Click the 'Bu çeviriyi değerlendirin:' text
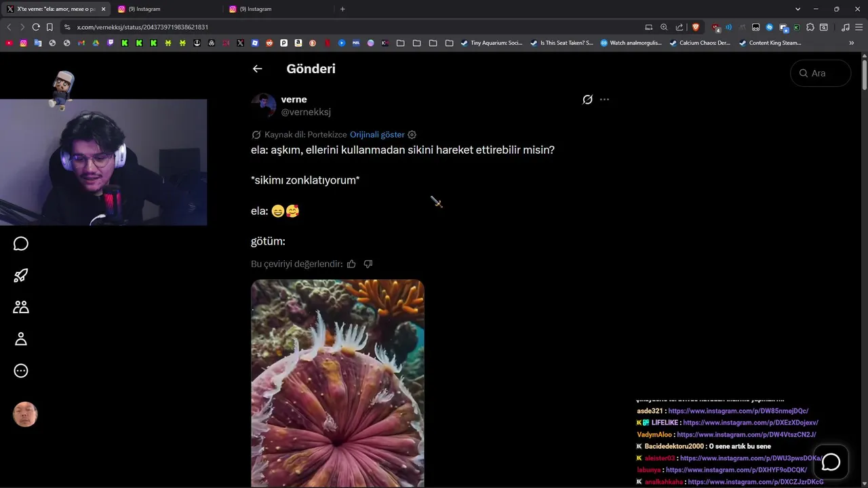This screenshot has height=488, width=868. pyautogui.click(x=297, y=264)
